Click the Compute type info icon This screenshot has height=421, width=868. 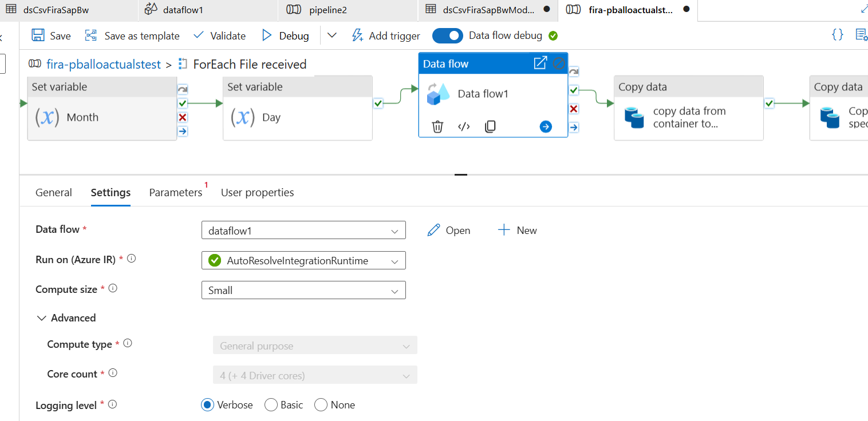point(128,343)
